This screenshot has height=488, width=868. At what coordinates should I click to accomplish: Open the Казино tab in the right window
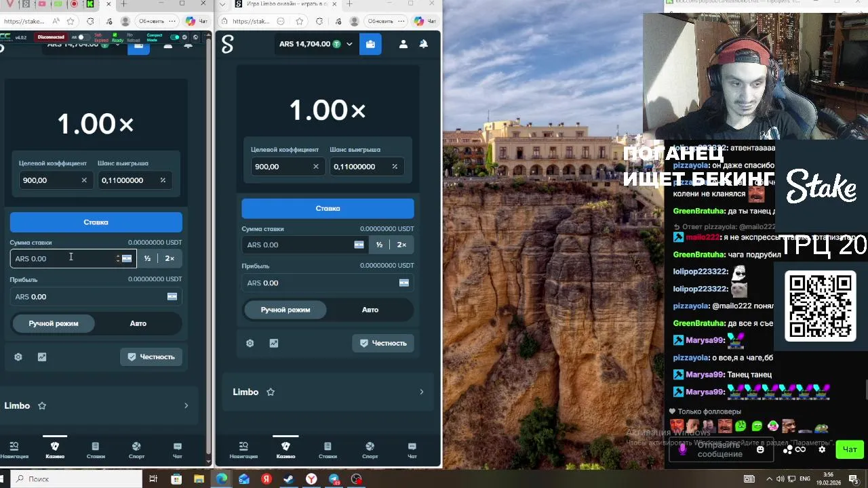(285, 450)
